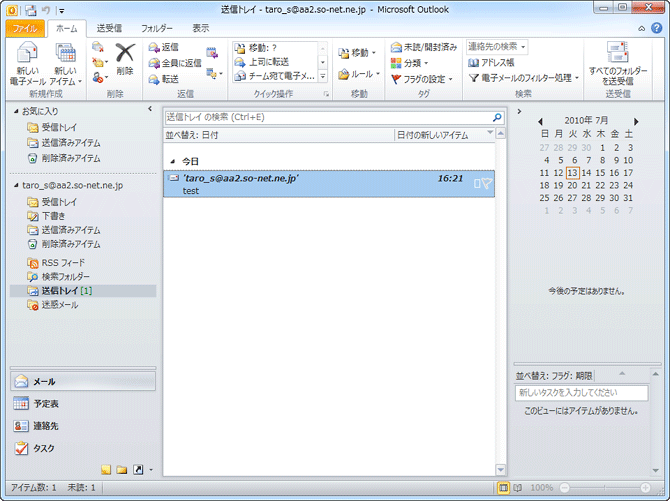Screen dimensions: 670x501
Task: Expand the ルール (Rules) dropdown
Action: 356,74
